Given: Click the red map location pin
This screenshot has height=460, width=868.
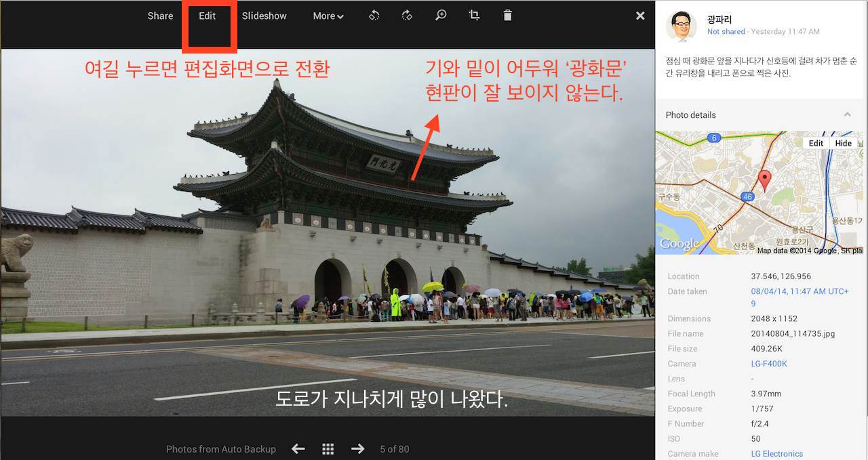Looking at the screenshot, I should tap(765, 180).
